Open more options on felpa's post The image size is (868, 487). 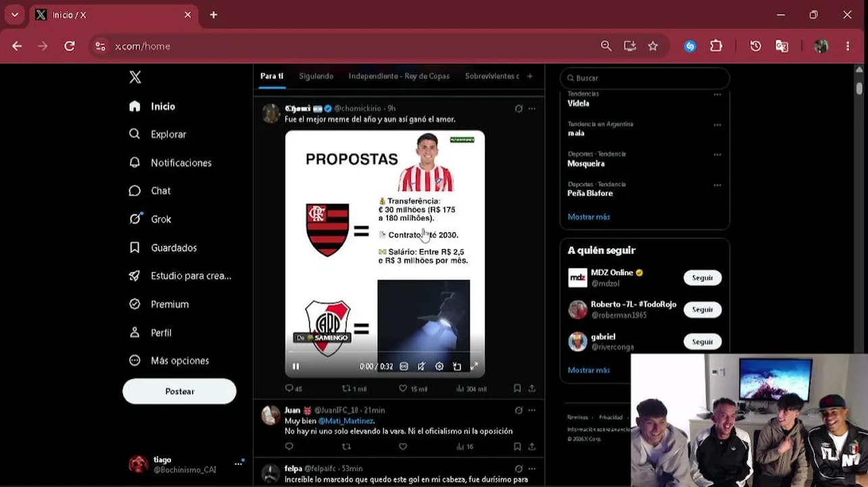[532, 469]
